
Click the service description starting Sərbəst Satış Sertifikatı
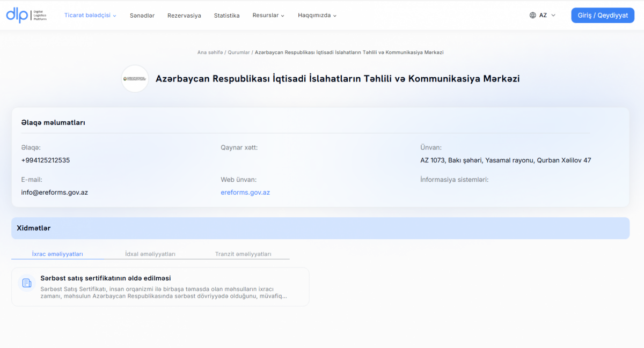tap(164, 292)
